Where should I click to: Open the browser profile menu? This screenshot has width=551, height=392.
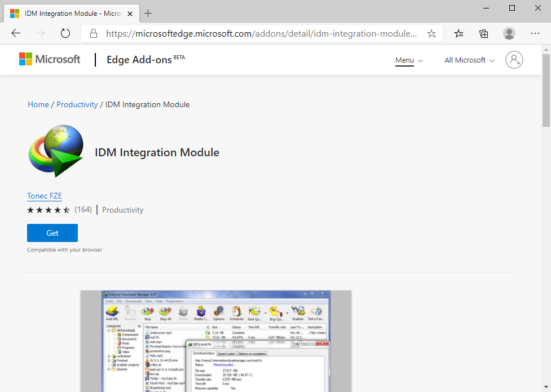[509, 33]
